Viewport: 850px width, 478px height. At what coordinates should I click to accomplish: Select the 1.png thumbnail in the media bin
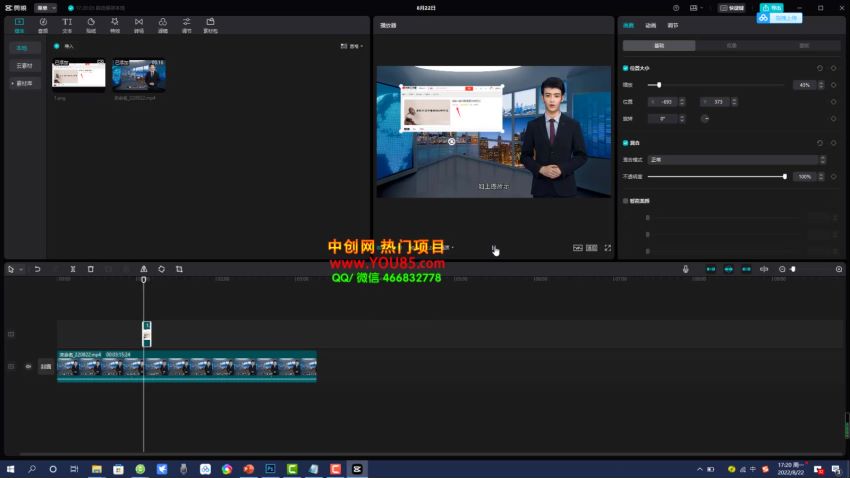[79, 74]
